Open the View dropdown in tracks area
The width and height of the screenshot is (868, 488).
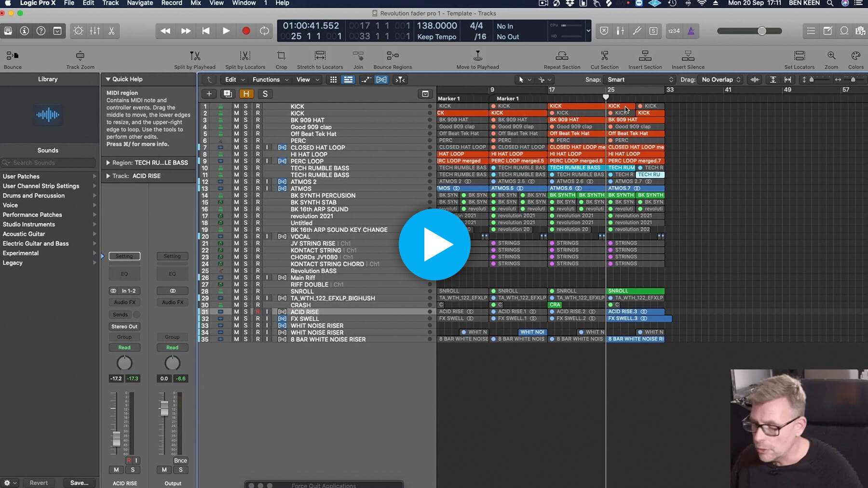tap(307, 79)
